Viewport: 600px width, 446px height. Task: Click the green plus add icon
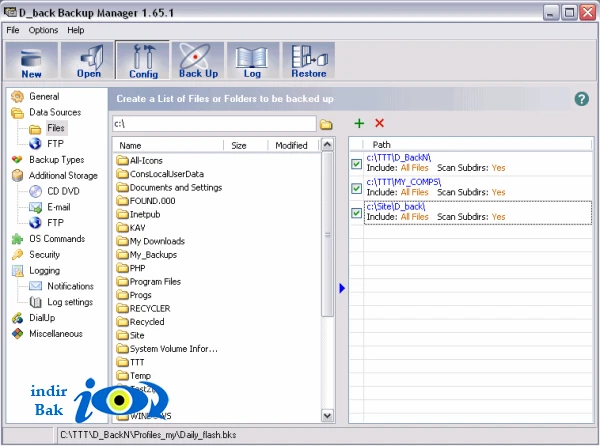(x=359, y=123)
